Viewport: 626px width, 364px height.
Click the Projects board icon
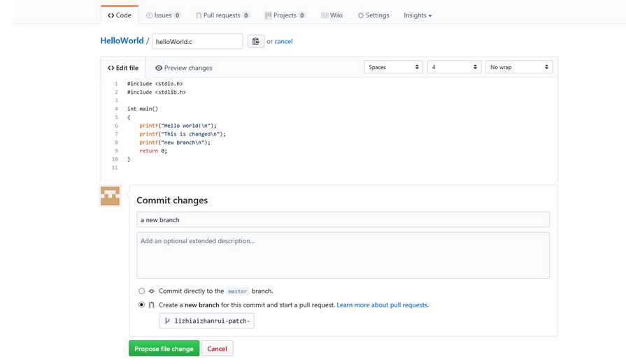pos(268,15)
